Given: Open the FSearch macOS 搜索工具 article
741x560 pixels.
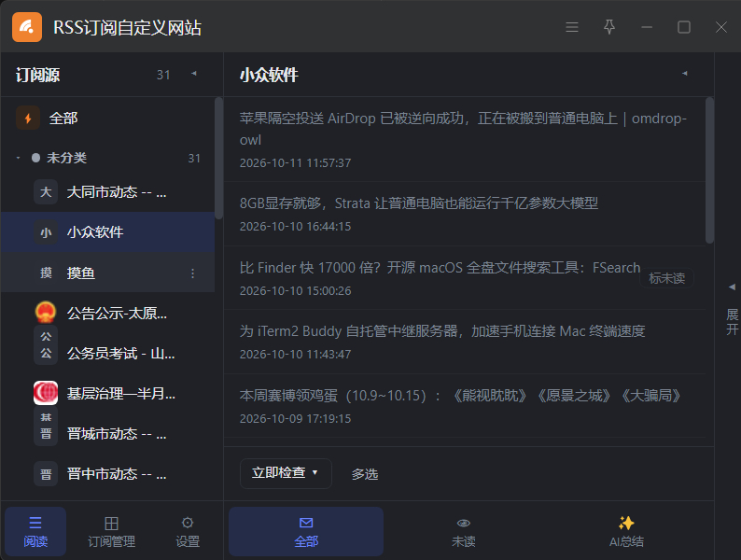Looking at the screenshot, I should pyautogui.click(x=464, y=278).
